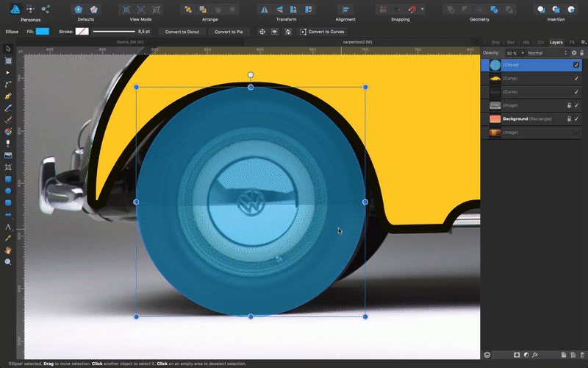Activate the Zoom tool
Screen dimensions: 588x368
[8, 262]
